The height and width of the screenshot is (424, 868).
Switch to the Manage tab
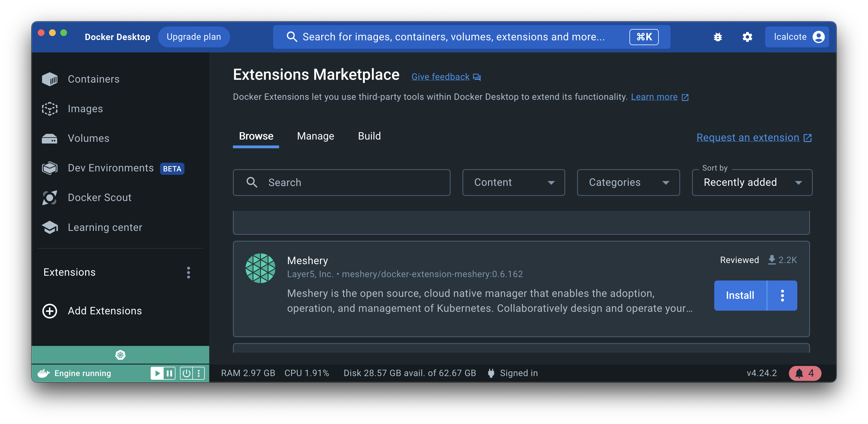[x=315, y=136]
